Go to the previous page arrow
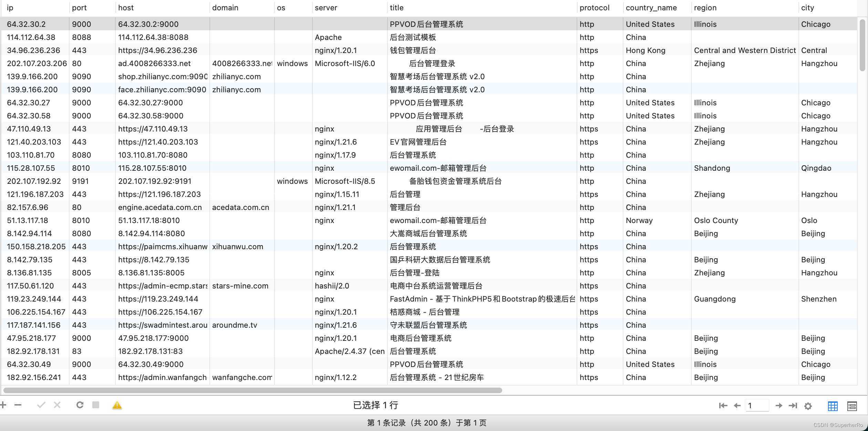868x431 pixels. click(x=737, y=406)
